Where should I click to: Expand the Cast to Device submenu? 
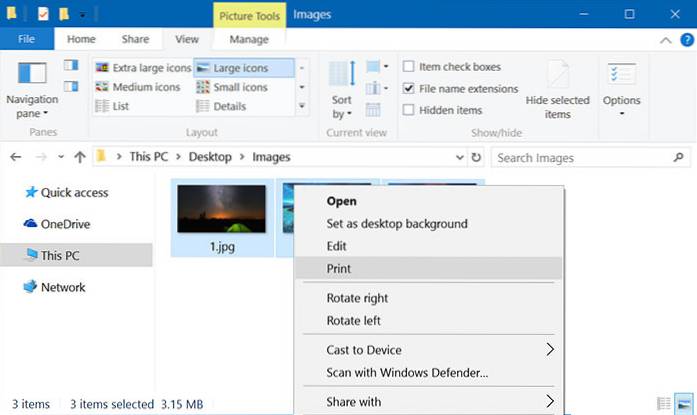coord(548,350)
